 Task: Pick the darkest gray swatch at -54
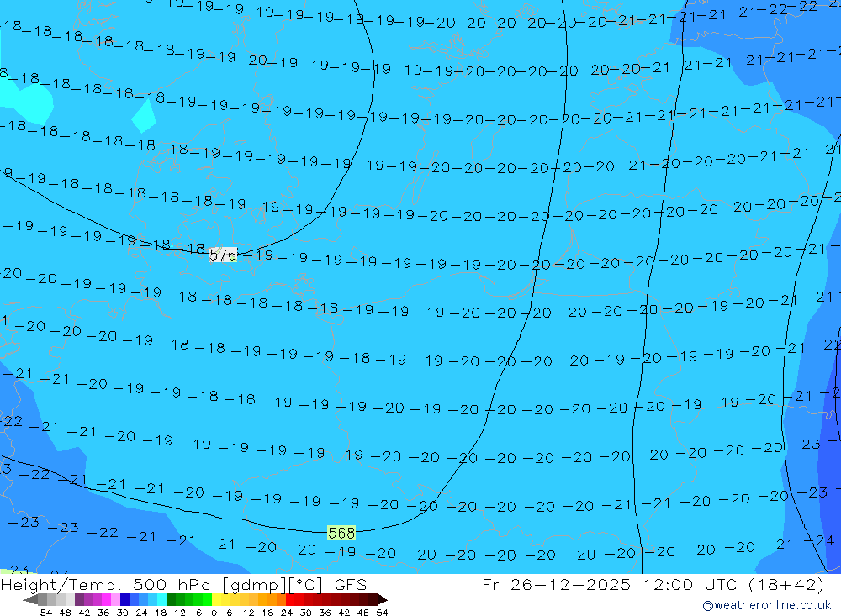tap(42, 600)
